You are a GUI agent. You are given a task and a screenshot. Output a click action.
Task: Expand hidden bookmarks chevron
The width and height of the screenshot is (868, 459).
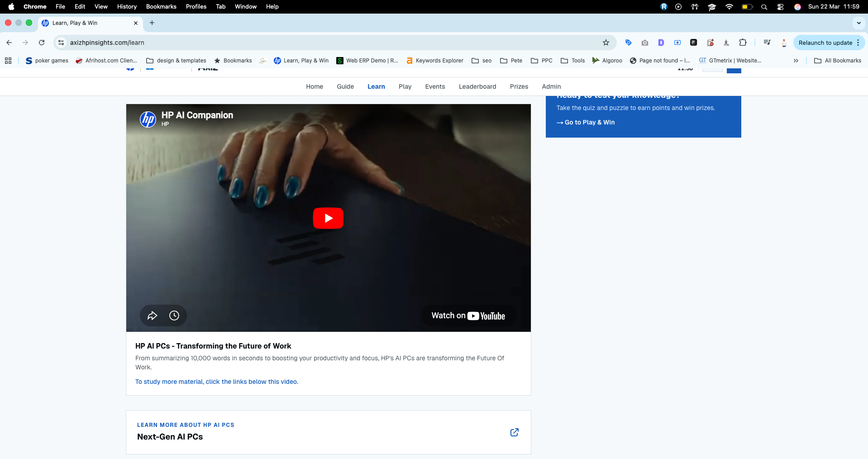tap(796, 61)
